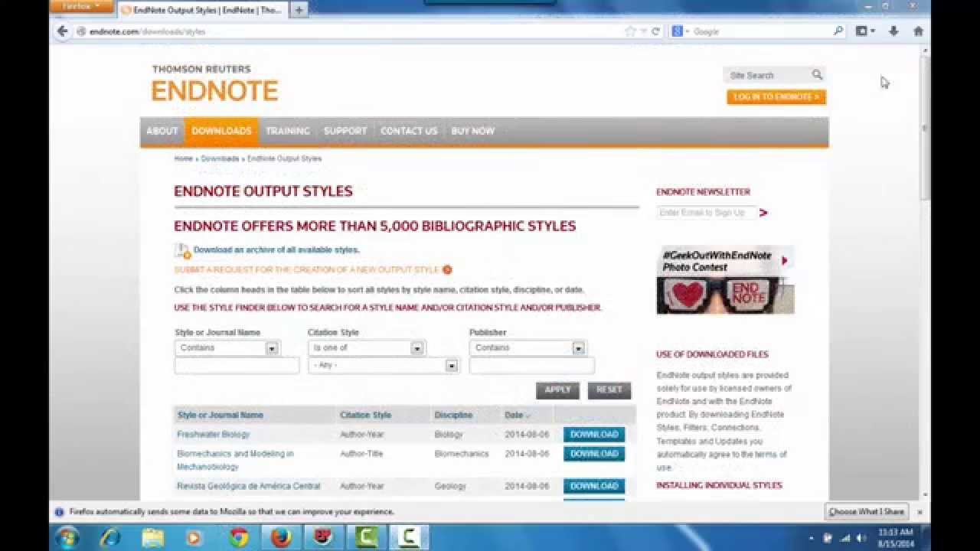Screen dimensions: 980x551
Task: Open BUY NOW in navigation bar
Action: 472,131
